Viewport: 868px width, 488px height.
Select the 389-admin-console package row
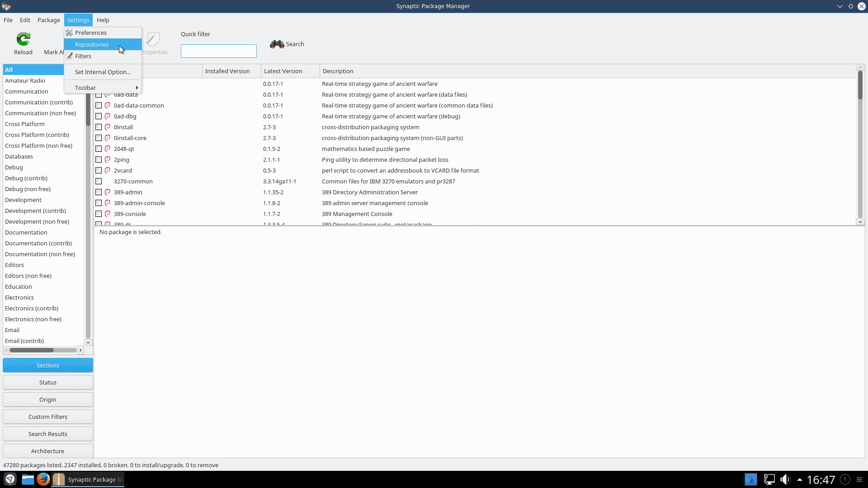475,203
